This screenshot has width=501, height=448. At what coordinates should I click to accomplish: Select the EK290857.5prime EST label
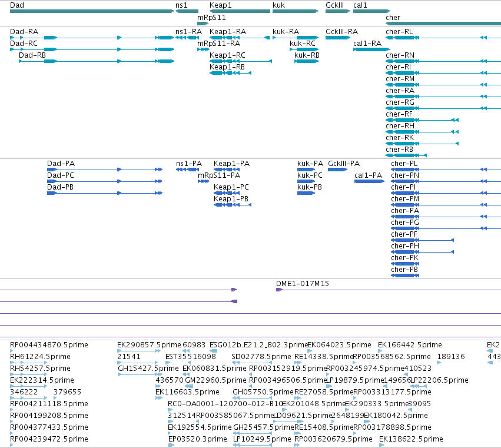(149, 345)
